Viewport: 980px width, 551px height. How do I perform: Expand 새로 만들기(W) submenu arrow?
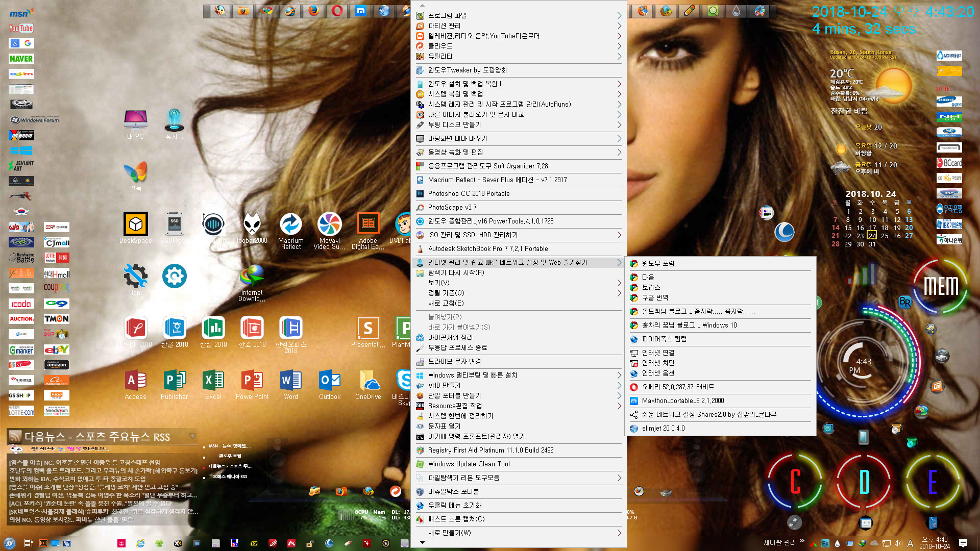coord(619,533)
